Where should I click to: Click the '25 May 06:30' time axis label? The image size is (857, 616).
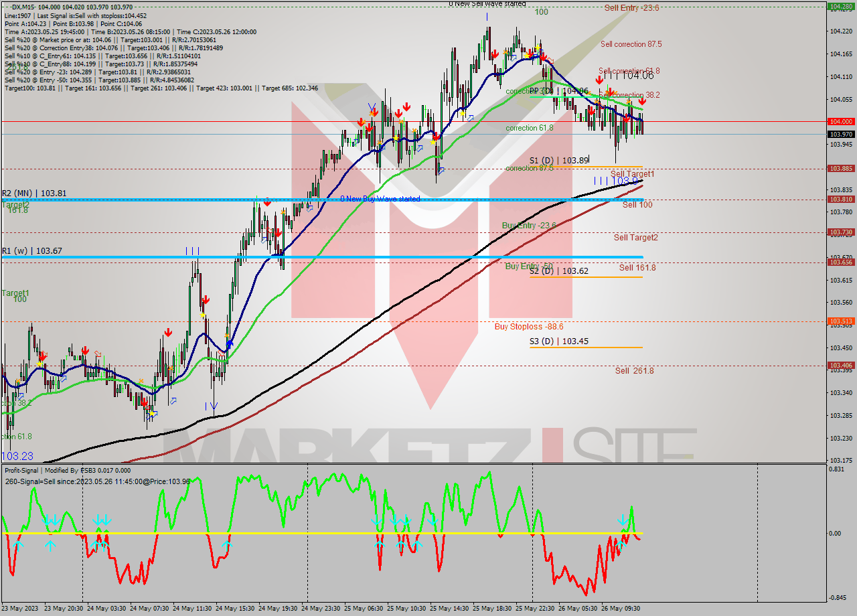[x=364, y=609]
